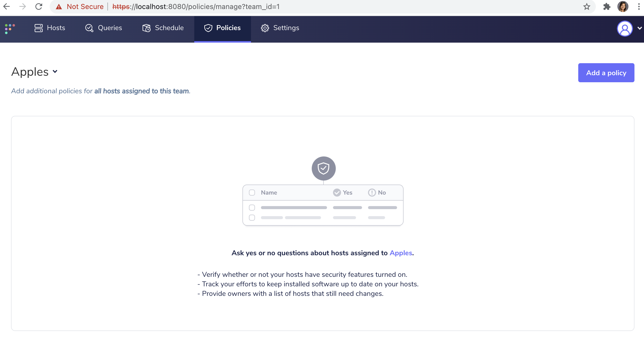The height and width of the screenshot is (343, 644).
Task: Click the Fleet logo icon
Action: click(x=10, y=29)
